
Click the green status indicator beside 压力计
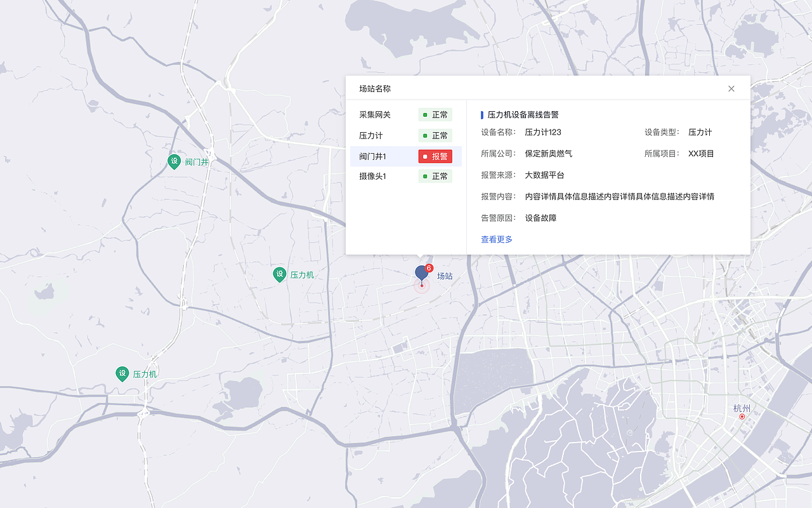pos(425,135)
